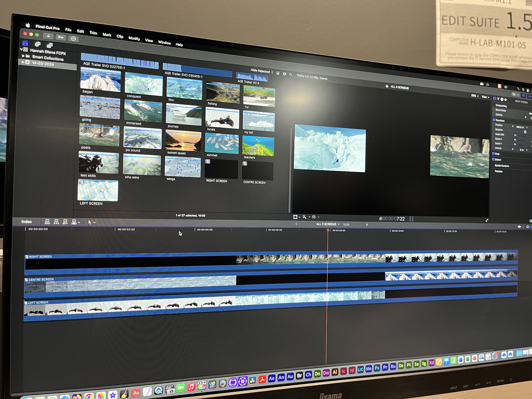532x399 pixels.
Task: Open the Clip menu in menu bar
Action: (120, 37)
